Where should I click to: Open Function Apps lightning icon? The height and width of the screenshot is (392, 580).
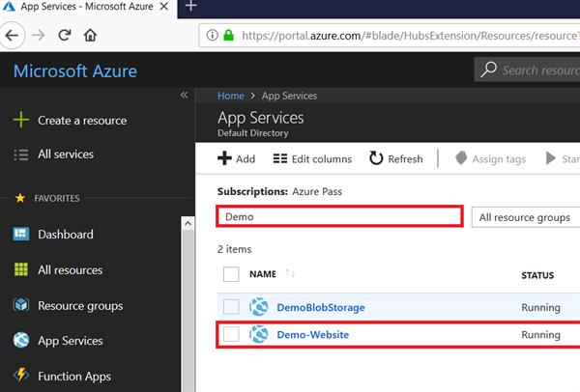(21, 377)
